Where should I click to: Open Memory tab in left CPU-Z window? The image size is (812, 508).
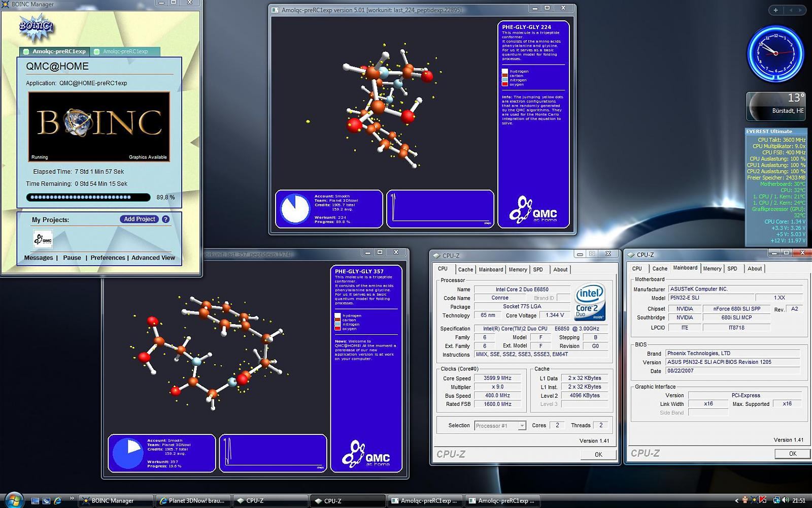[518, 270]
